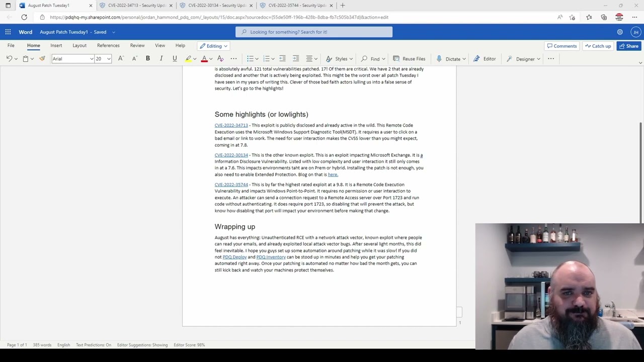This screenshot has width=644, height=362.
Task: Select the Format Painter brush
Action: (42, 59)
